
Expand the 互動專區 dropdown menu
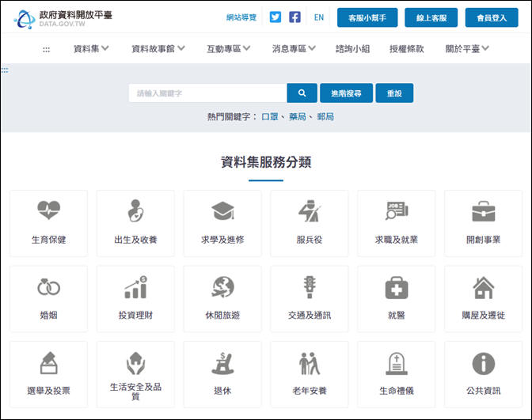pyautogui.click(x=228, y=49)
